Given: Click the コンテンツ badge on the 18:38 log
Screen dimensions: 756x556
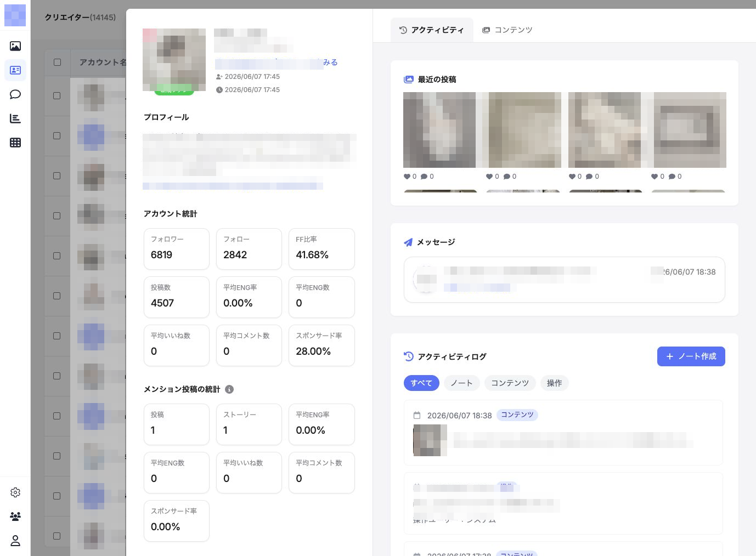Looking at the screenshot, I should pyautogui.click(x=517, y=415).
